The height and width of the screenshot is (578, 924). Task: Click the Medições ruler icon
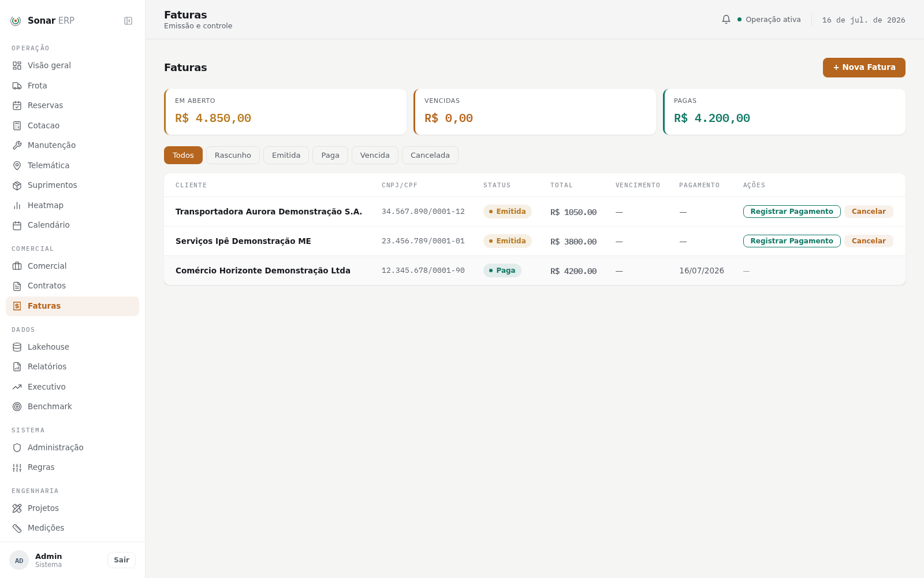click(17, 528)
